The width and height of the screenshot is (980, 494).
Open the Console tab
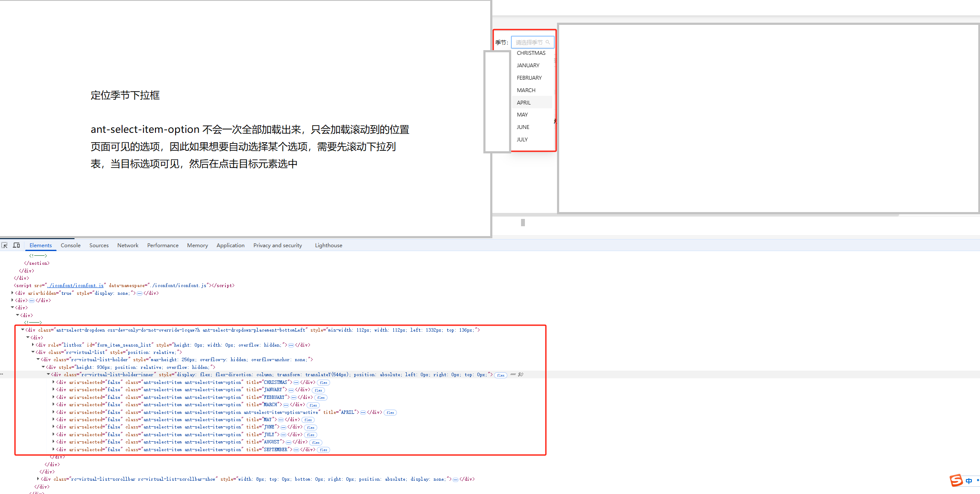71,246
